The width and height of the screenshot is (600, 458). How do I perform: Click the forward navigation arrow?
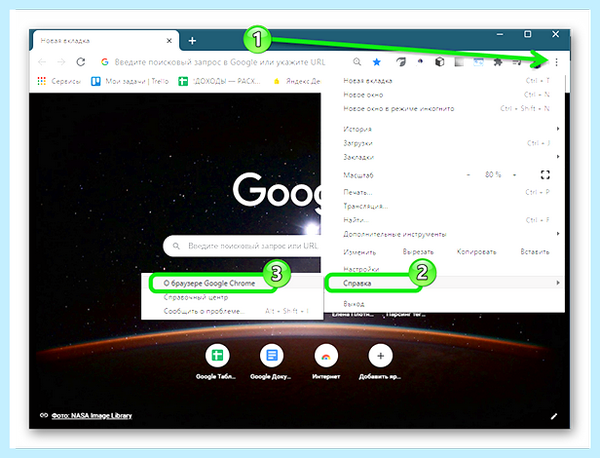pos(61,62)
